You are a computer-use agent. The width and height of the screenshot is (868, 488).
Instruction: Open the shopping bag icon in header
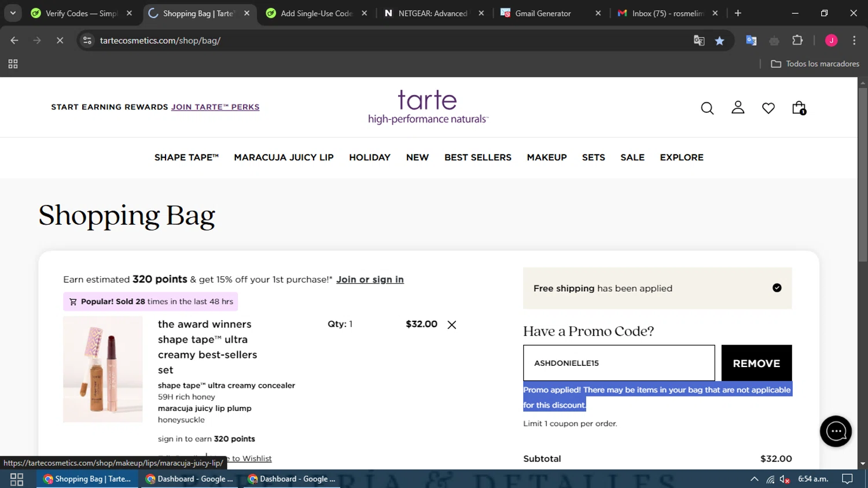pyautogui.click(x=799, y=108)
